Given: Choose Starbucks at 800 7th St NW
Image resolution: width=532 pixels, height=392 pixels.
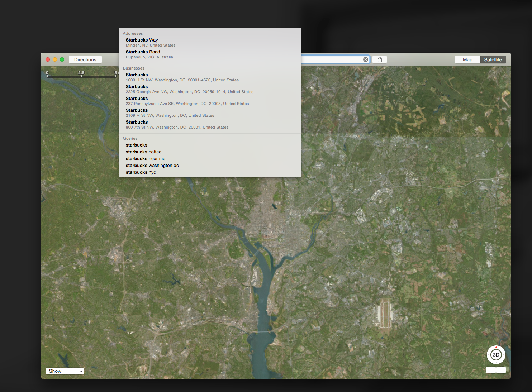Looking at the screenshot, I should pos(210,125).
